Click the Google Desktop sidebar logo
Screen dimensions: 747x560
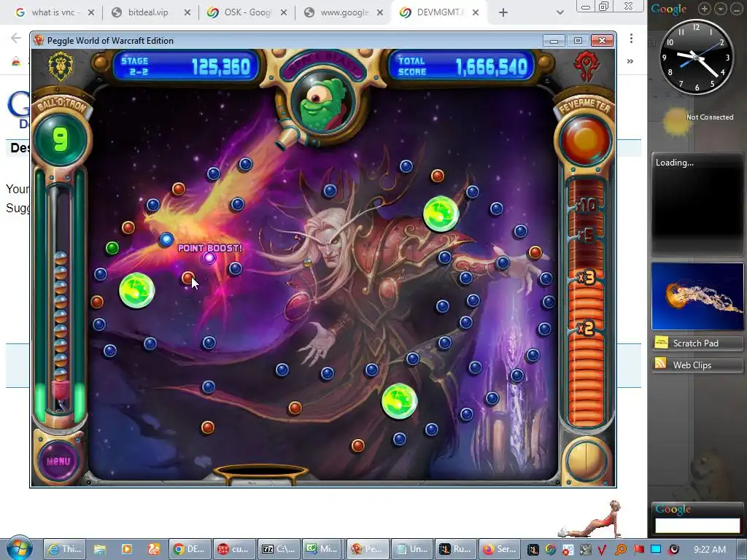click(x=669, y=9)
